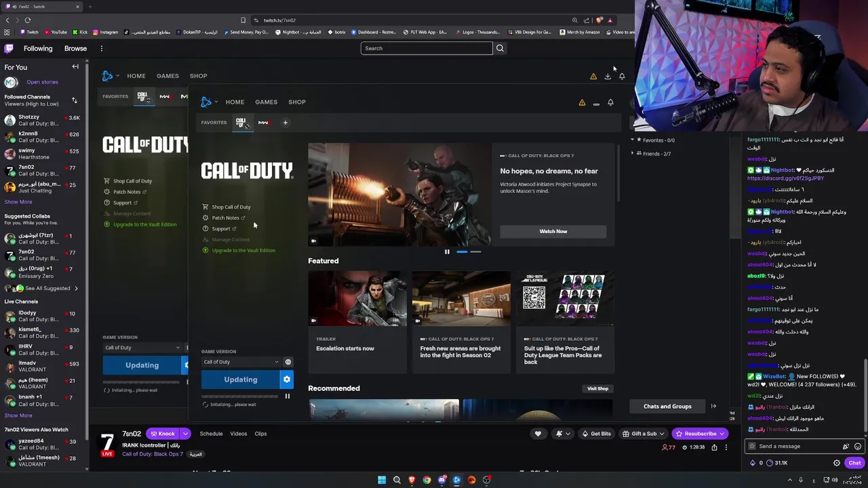The height and width of the screenshot is (488, 868).
Task: Open the channel Schedule tab
Action: pos(211,434)
